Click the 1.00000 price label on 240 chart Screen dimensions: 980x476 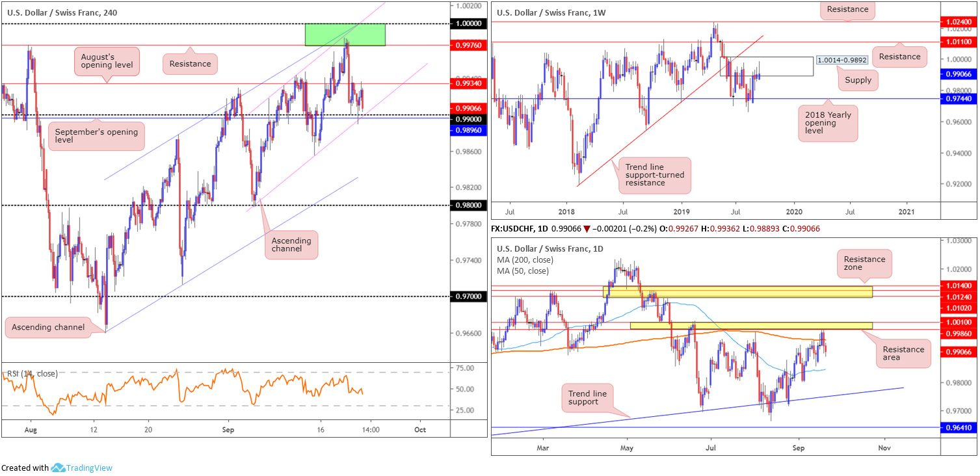point(470,23)
